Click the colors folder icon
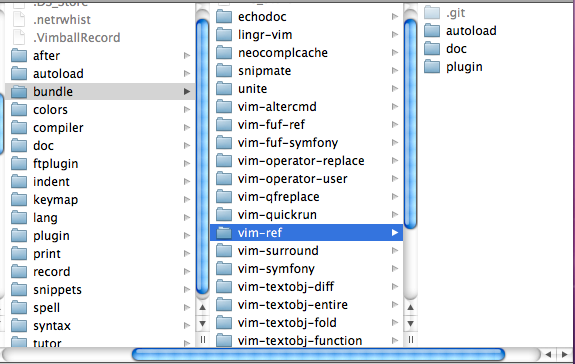The width and height of the screenshot is (575, 364). (19, 109)
